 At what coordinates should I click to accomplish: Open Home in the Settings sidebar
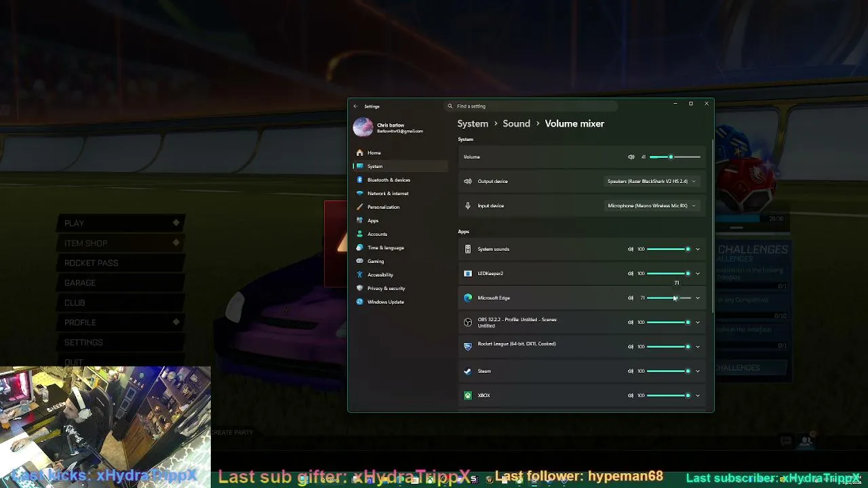coord(400,153)
